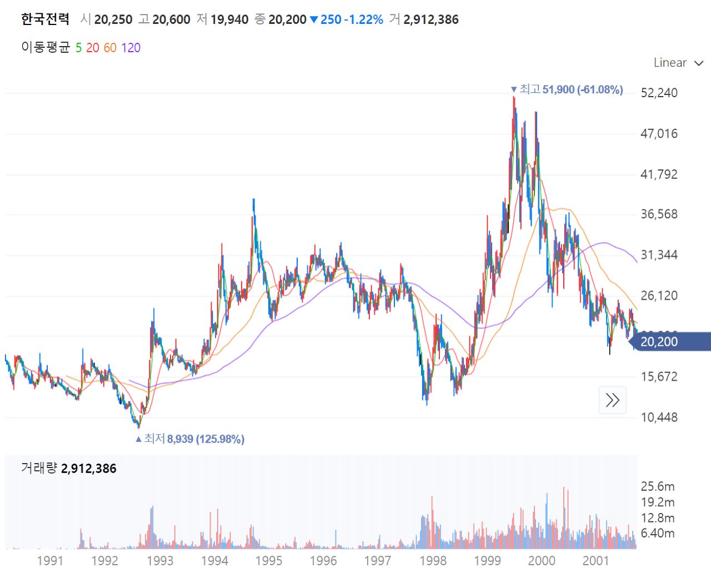Image resolution: width=711 pixels, height=588 pixels.
Task: Select the 120-day moving average label
Action: click(131, 48)
